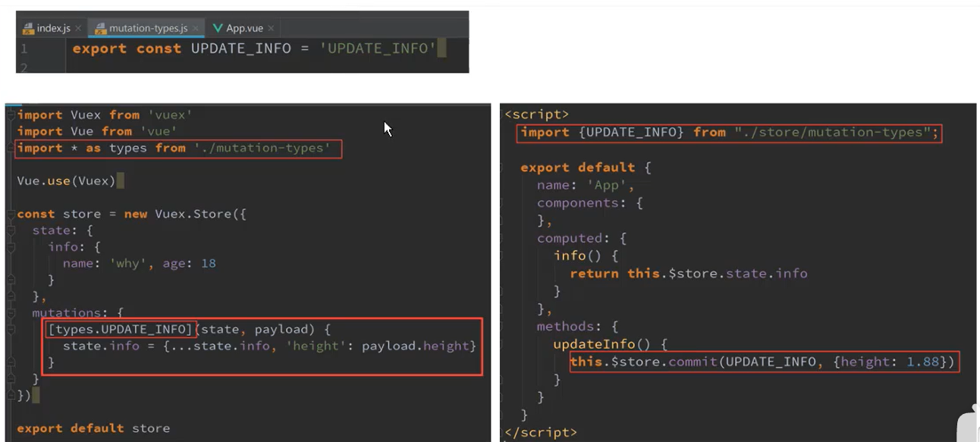980x442 pixels.
Task: Click "import * as types from './mutation-types'"
Action: [174, 148]
